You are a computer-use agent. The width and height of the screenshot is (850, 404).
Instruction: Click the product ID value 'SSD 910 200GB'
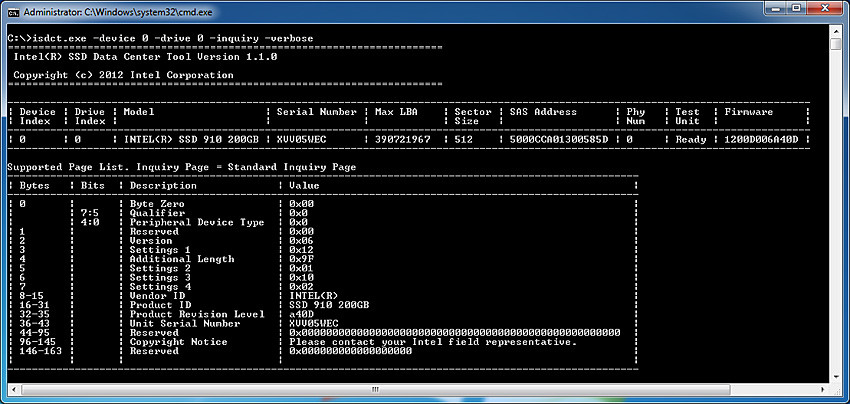click(329, 305)
